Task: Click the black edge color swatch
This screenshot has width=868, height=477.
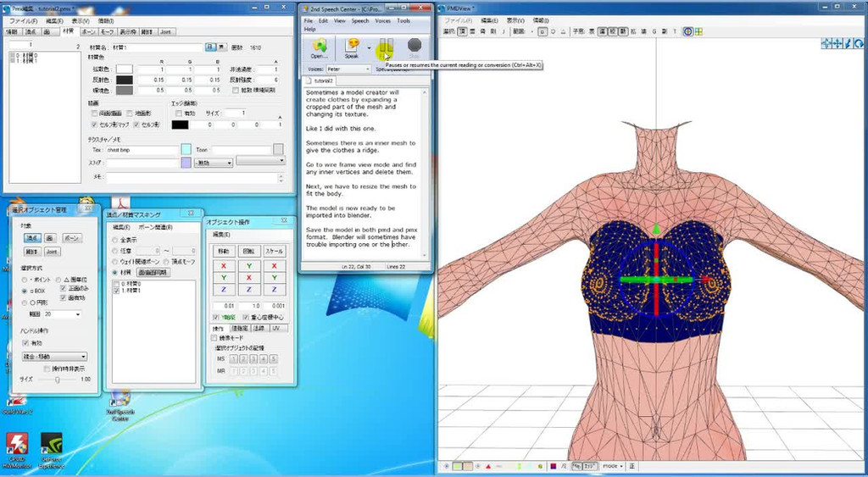Action: tap(180, 125)
